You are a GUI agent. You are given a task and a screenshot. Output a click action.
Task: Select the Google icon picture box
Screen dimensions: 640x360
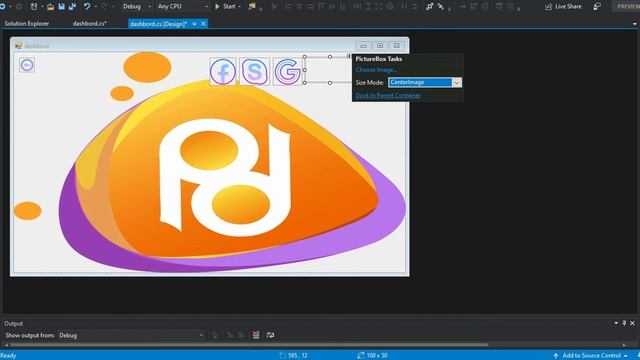click(x=287, y=71)
